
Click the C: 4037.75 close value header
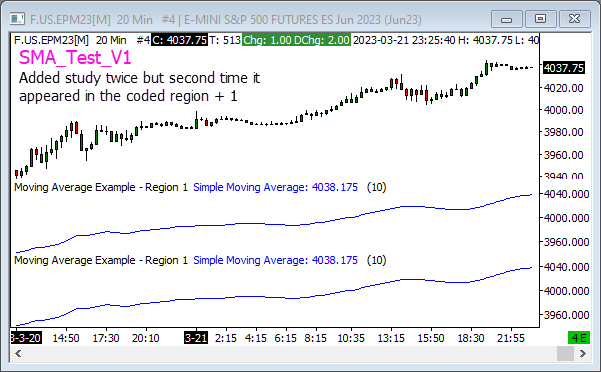[x=179, y=40]
